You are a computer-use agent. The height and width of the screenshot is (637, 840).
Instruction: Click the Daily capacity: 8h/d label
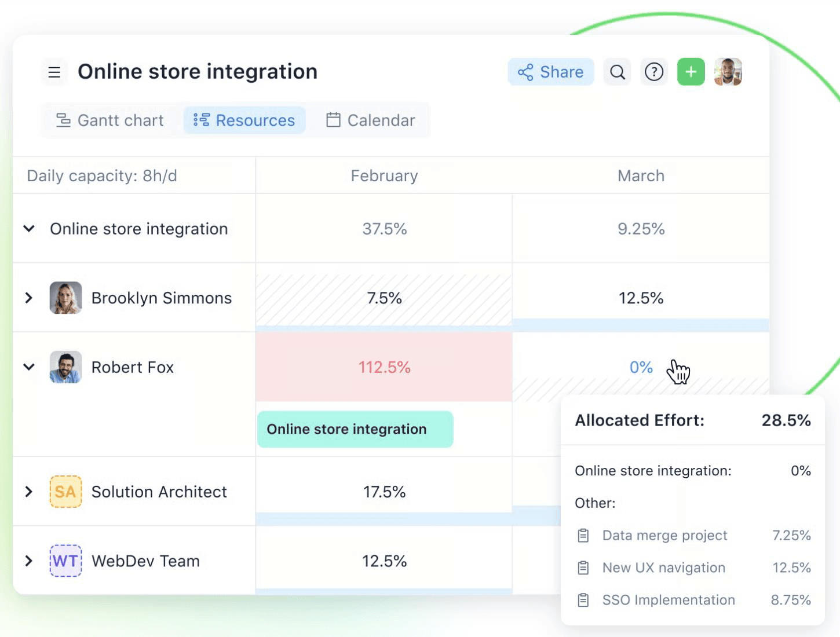click(x=102, y=175)
